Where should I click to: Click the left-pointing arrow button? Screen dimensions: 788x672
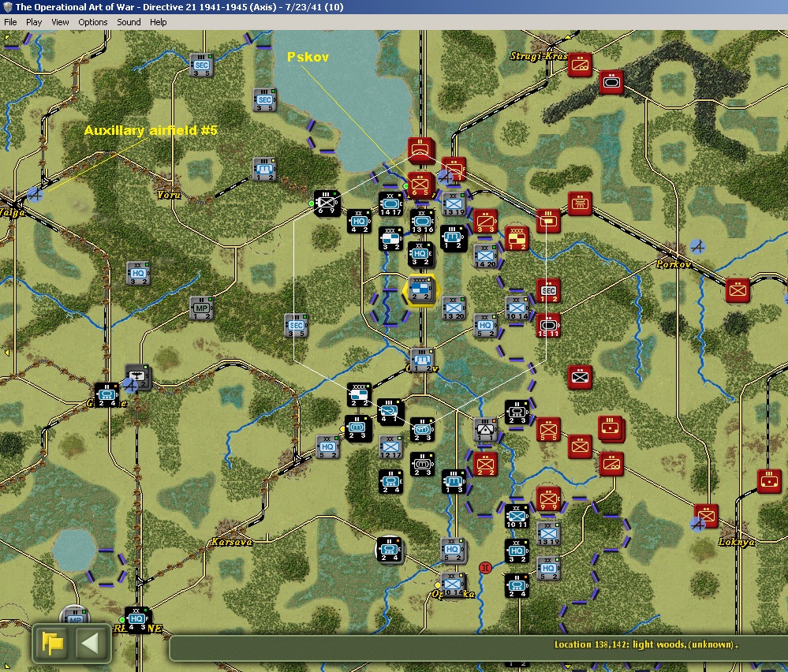tap(91, 642)
